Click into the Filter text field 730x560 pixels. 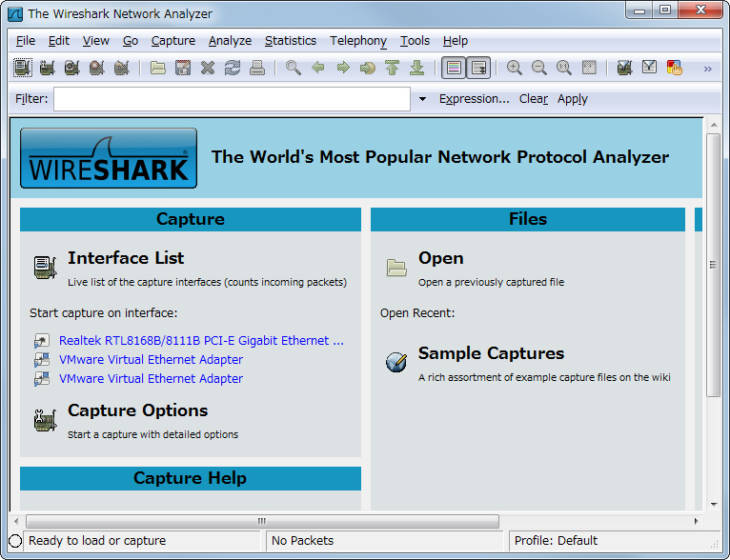tap(232, 99)
